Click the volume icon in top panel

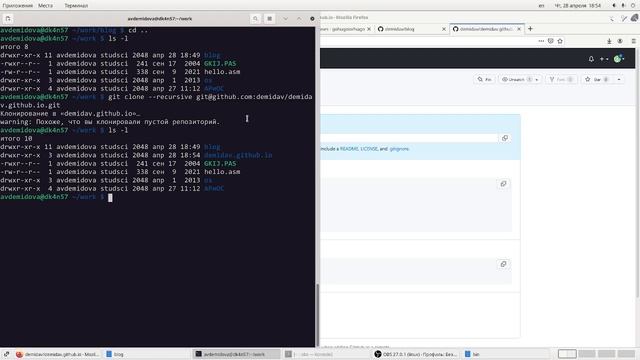pyautogui.click(x=614, y=6)
